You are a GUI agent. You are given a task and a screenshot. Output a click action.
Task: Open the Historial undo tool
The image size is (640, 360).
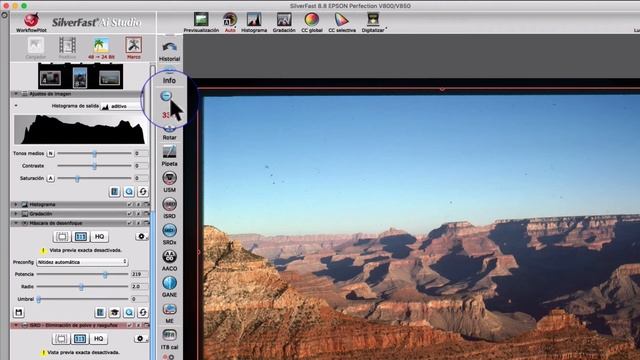point(169,51)
